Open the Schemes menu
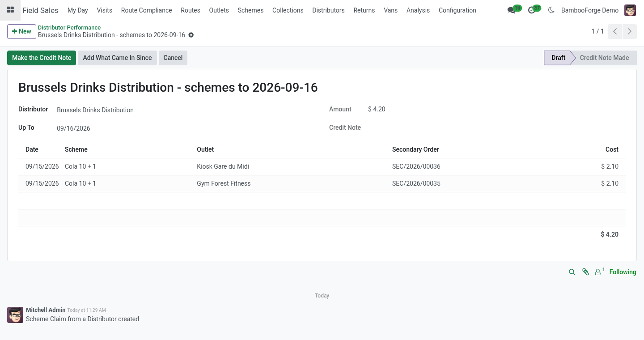 point(250,10)
